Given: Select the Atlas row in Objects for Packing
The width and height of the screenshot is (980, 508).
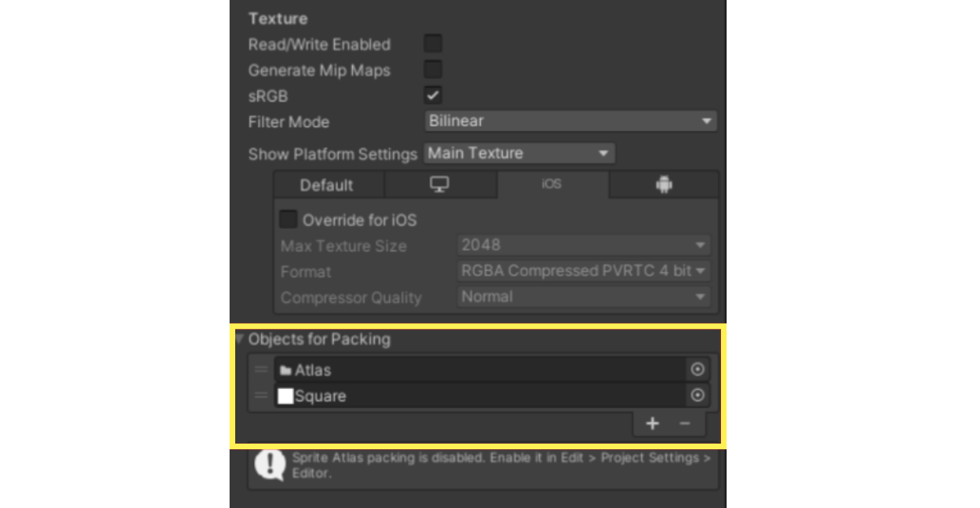Looking at the screenshot, I should tap(455, 369).
